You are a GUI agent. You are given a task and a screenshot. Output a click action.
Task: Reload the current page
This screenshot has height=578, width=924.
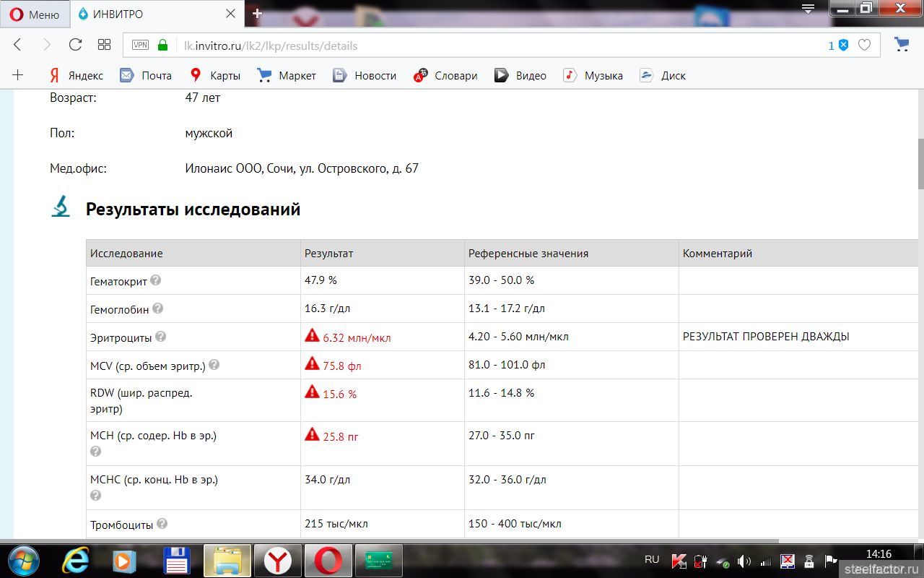pos(75,45)
